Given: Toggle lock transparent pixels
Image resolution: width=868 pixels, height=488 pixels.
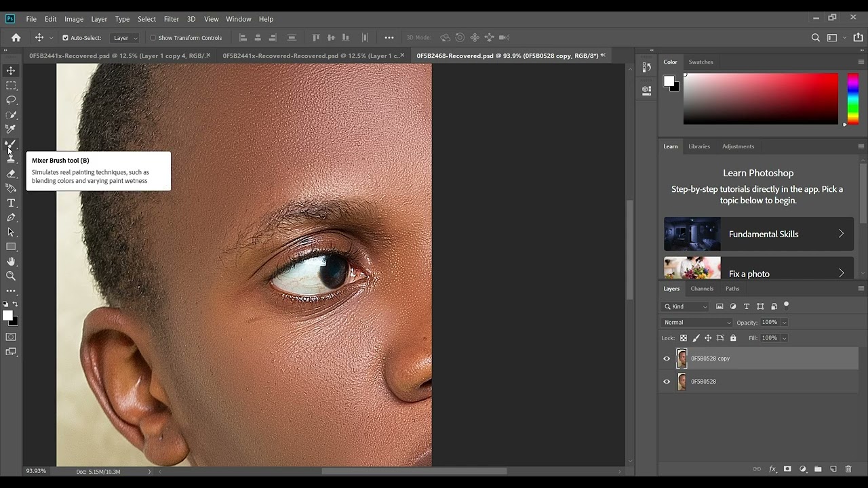Looking at the screenshot, I should pos(684,338).
